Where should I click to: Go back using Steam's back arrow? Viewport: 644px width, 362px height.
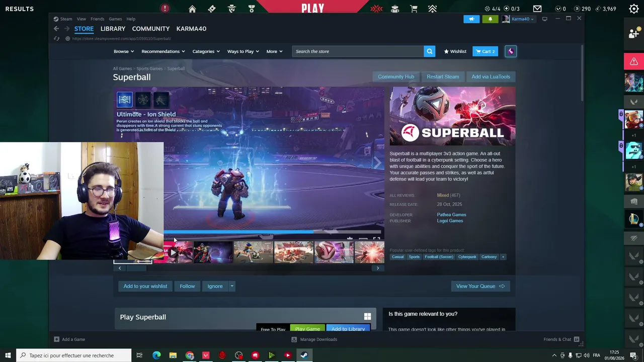click(x=56, y=29)
